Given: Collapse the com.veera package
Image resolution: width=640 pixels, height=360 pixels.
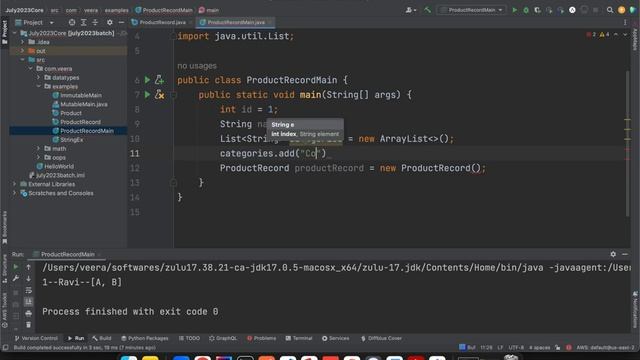Looking at the screenshot, I should 31,69.
